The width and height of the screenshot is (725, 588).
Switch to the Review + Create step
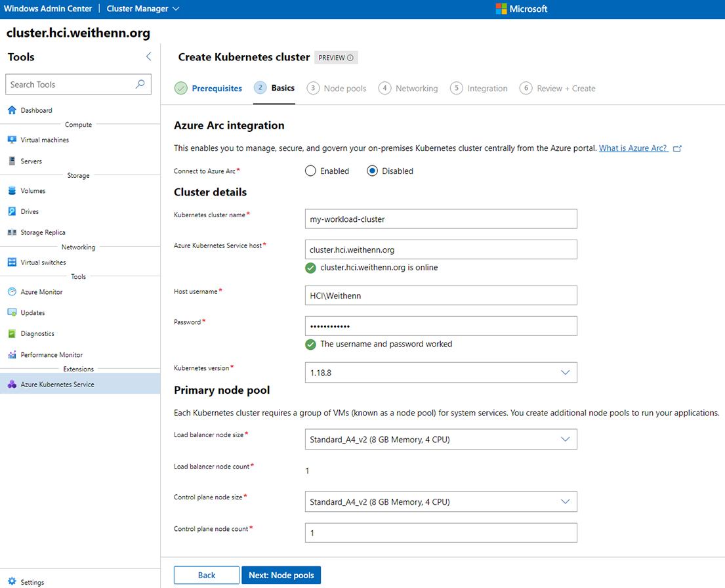558,89
